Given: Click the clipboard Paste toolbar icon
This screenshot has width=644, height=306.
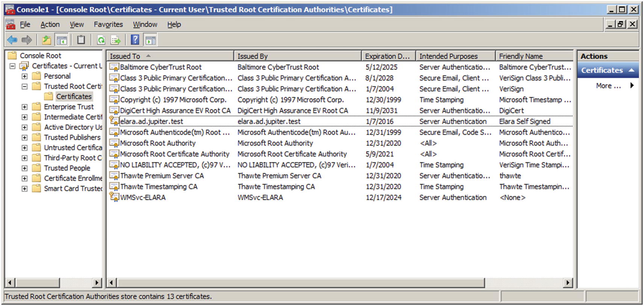Looking at the screenshot, I should [x=81, y=40].
